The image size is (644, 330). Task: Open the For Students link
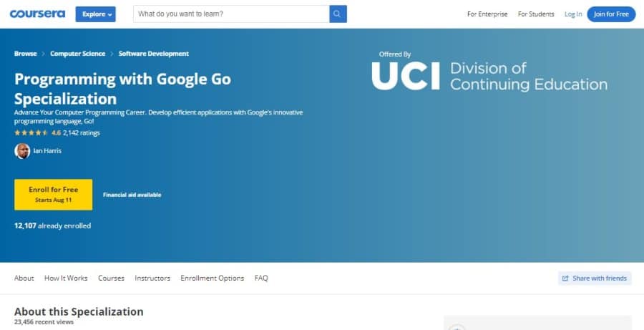[x=536, y=14]
